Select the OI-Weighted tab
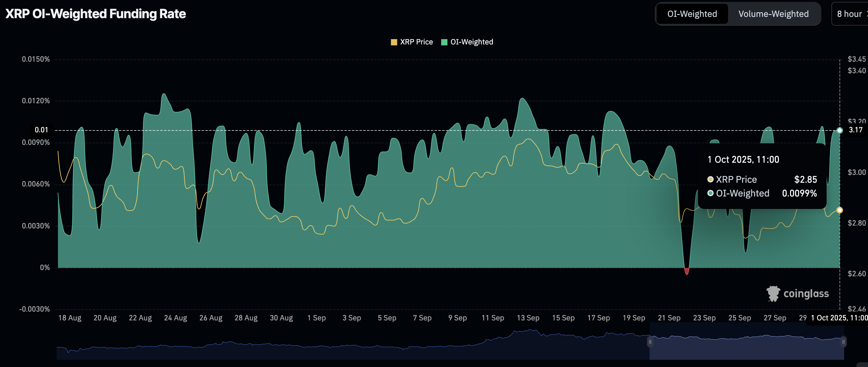The width and height of the screenshot is (868, 367). [692, 14]
